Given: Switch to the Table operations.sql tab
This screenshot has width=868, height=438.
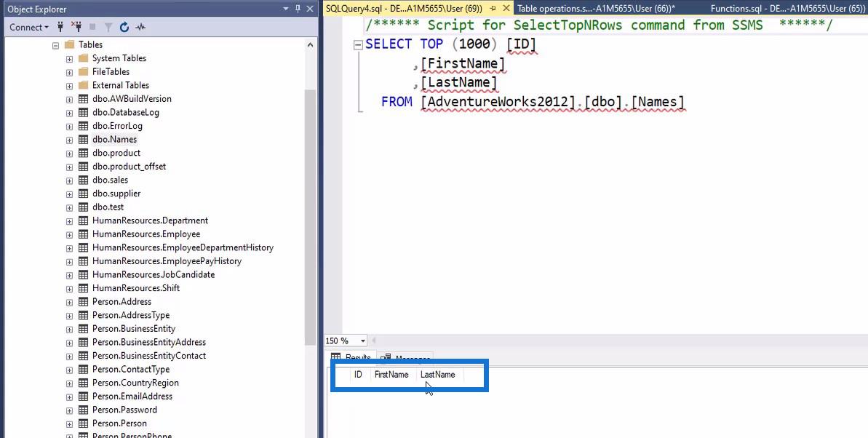Looking at the screenshot, I should tap(596, 8).
